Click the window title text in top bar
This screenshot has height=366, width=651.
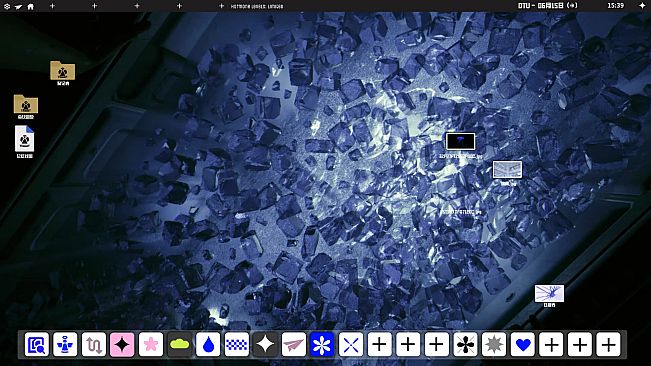[257, 6]
